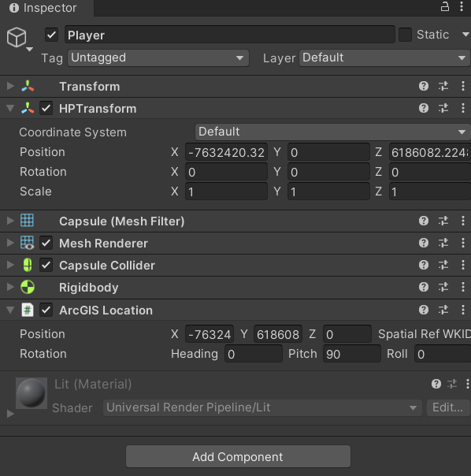Click the Add Component button
Viewport: 471px width, 476px height.
238,456
